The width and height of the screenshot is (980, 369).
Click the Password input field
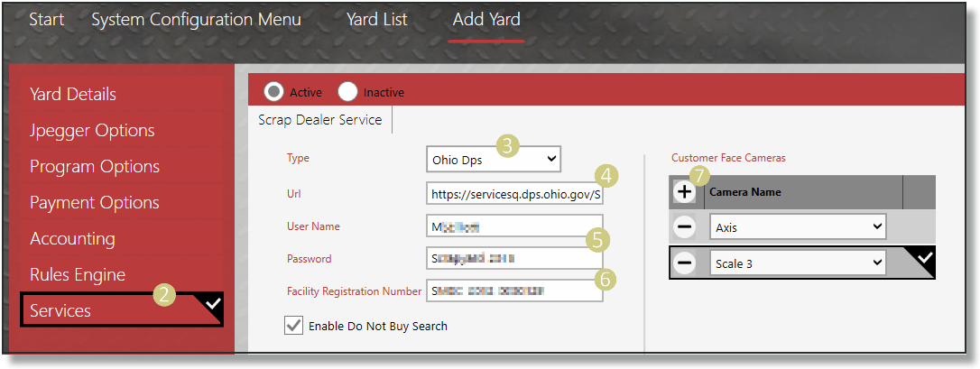click(x=513, y=259)
